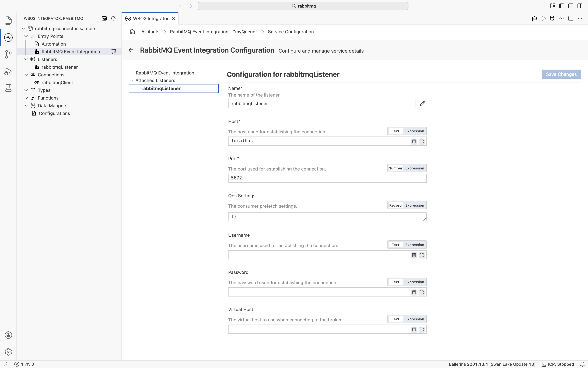Delete the RabbitMQ Event Integration entry point

click(x=114, y=51)
